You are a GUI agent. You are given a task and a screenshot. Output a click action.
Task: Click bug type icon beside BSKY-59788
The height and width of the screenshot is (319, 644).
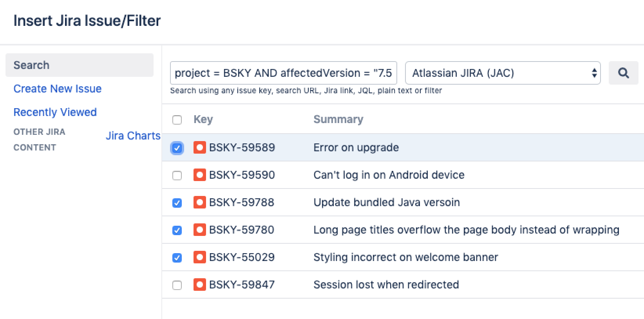tap(199, 203)
